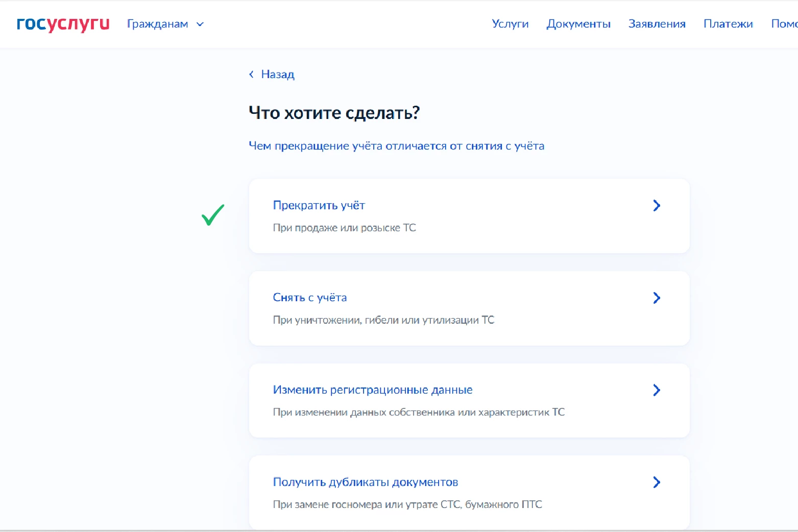
Task: Select the Прекратить учёт option title
Action: 319,205
